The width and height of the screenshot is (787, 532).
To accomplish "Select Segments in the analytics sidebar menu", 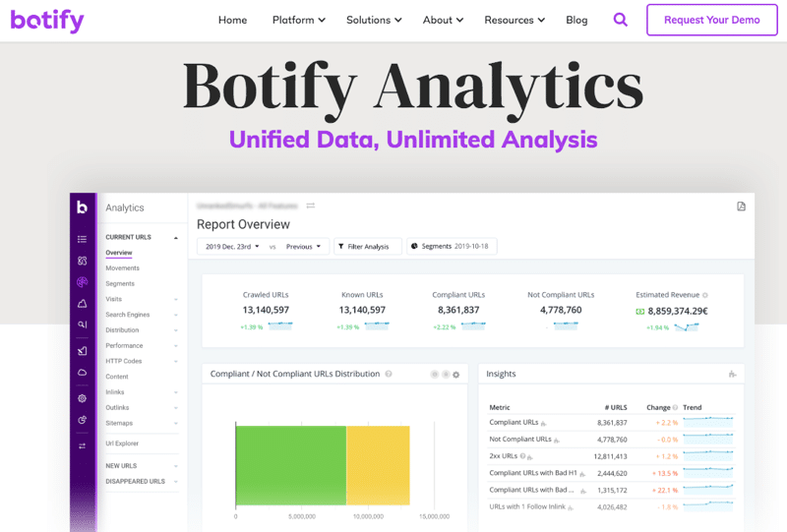I will (120, 283).
